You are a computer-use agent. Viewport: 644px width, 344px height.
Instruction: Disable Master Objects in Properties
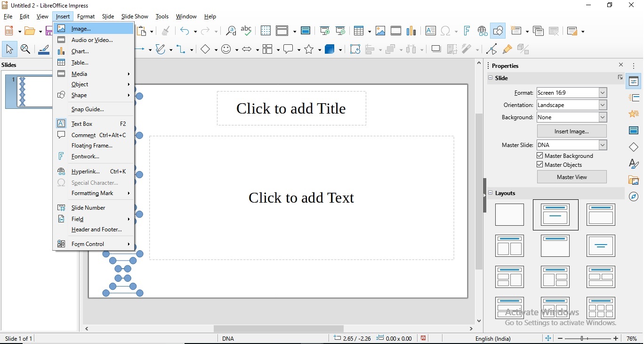[x=539, y=165]
